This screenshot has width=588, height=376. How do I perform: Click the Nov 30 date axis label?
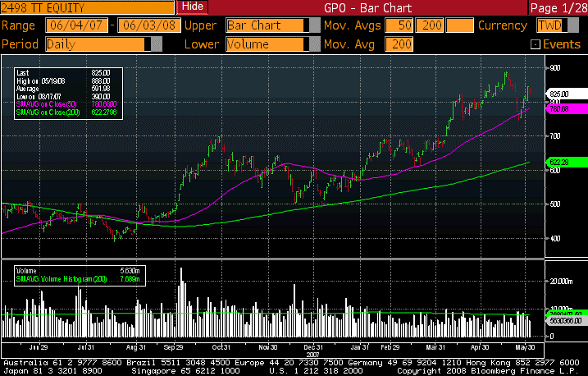pyautogui.click(x=268, y=347)
